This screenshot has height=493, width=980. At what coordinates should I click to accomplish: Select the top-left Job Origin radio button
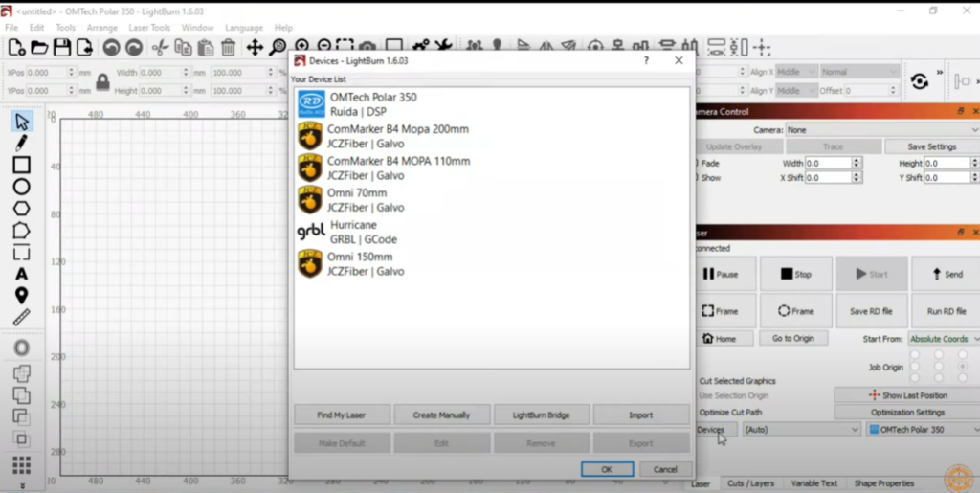915,354
